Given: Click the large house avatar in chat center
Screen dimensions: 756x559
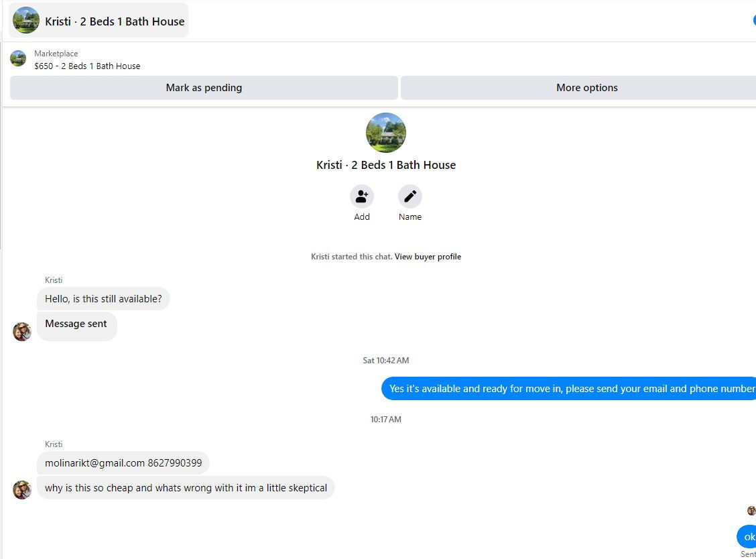Looking at the screenshot, I should 386,133.
